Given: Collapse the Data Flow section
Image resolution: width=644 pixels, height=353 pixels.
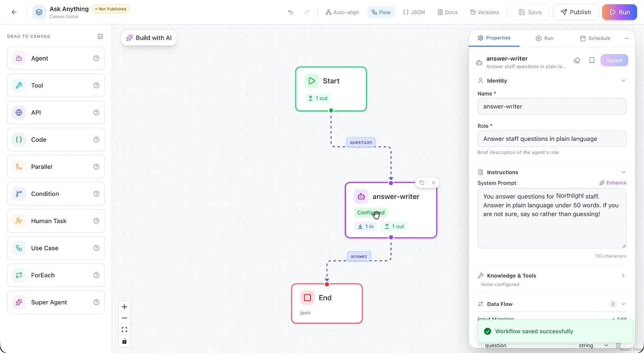Looking at the screenshot, I should tap(623, 304).
